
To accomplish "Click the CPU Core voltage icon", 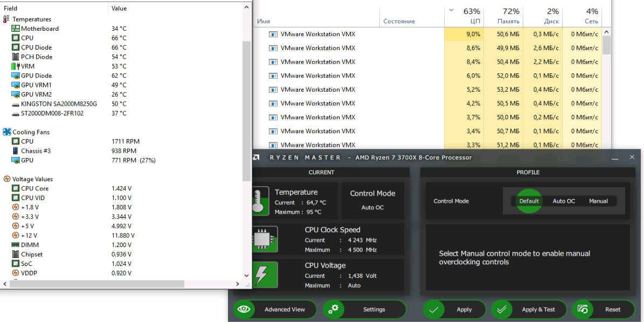I will coord(15,188).
